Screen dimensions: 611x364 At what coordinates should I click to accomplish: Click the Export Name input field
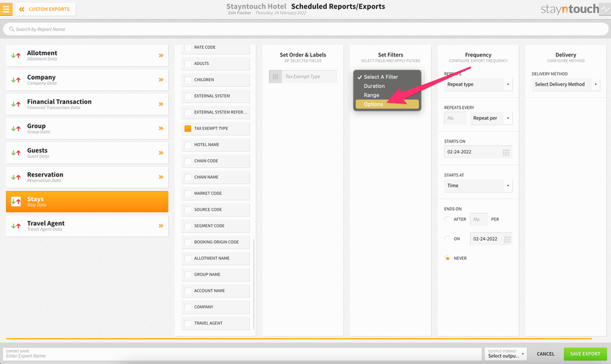(x=242, y=354)
